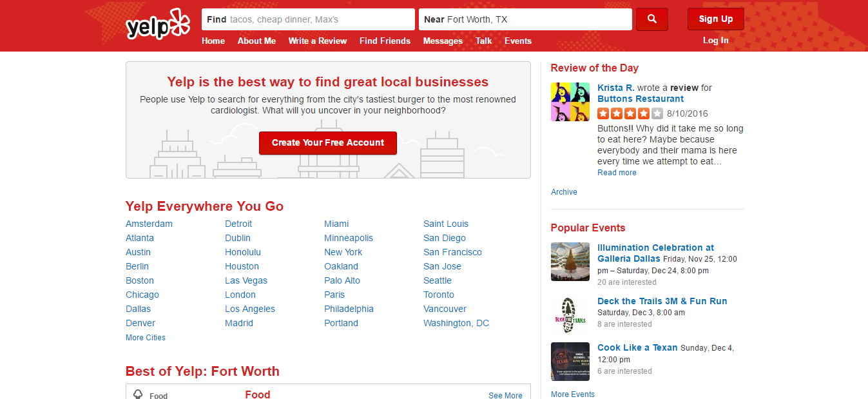Viewport: 868px width, 399px height.
Task: Open the Talk navigation item
Action: click(483, 41)
